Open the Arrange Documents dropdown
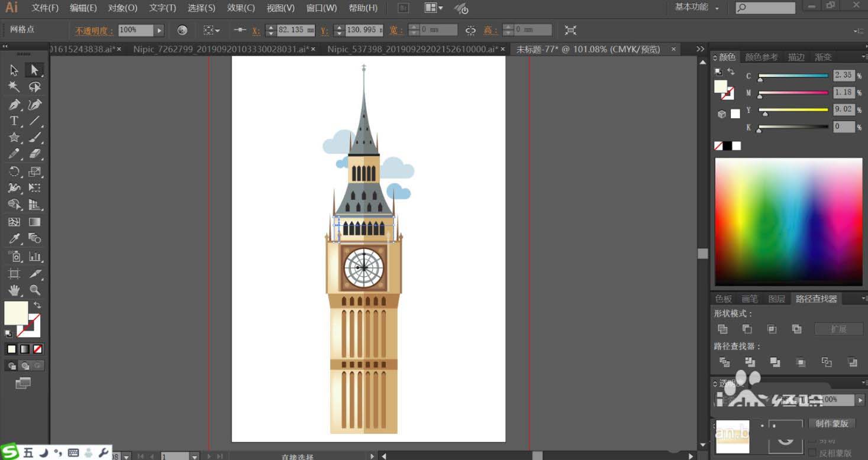Image resolution: width=868 pixels, height=460 pixels. (434, 8)
